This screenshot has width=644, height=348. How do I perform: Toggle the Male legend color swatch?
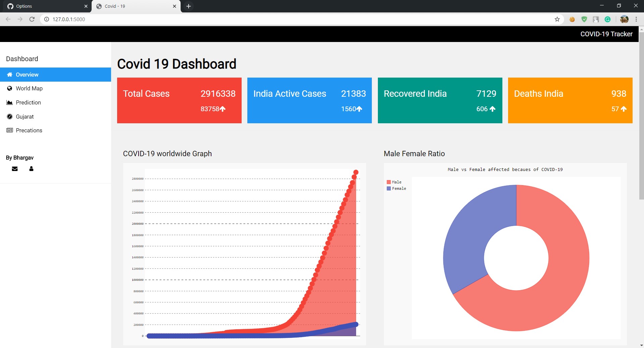(389, 182)
